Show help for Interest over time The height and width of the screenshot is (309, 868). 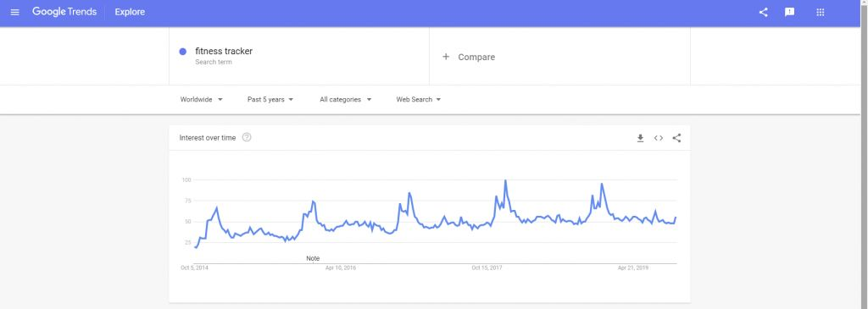(247, 138)
